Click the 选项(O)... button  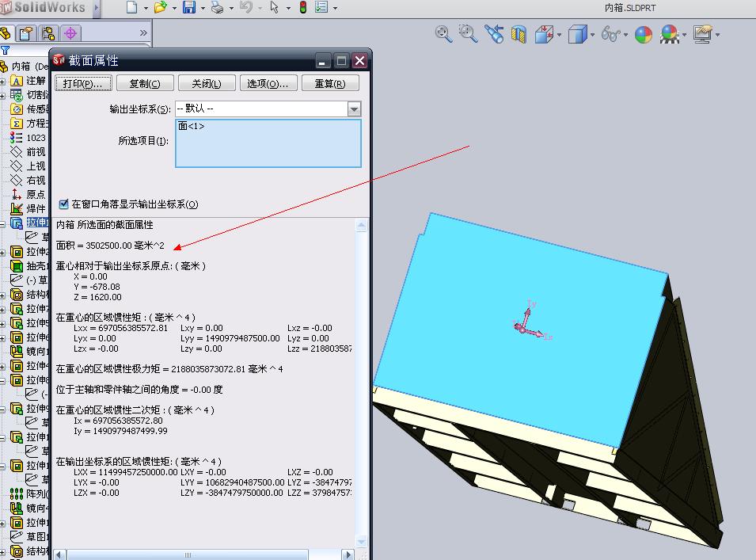268,83
